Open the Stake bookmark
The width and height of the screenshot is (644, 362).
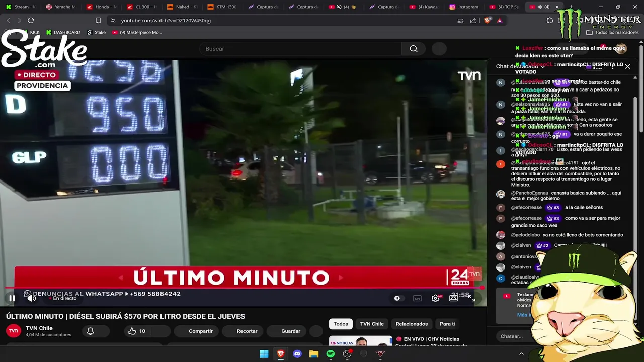[x=96, y=32]
